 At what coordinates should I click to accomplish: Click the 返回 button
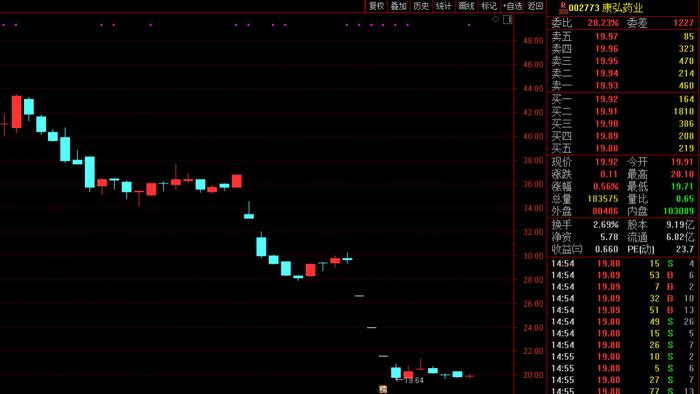pyautogui.click(x=535, y=6)
